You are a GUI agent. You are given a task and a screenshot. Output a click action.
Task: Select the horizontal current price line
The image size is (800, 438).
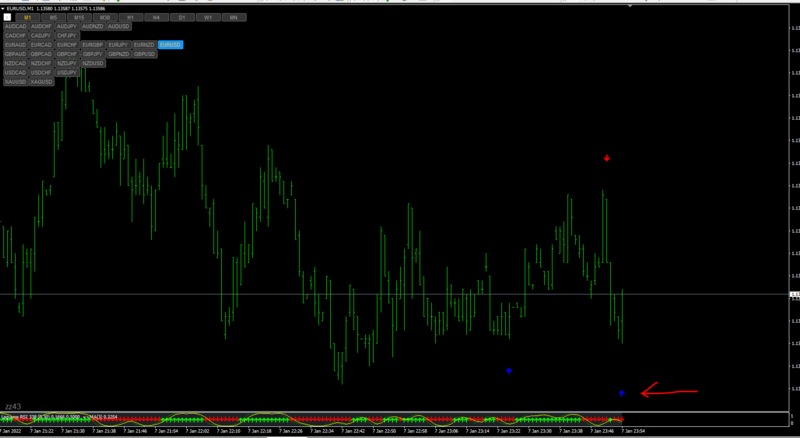[x=394, y=295]
